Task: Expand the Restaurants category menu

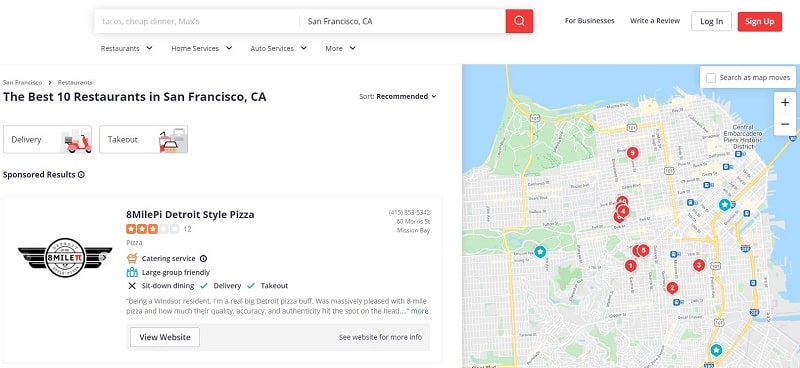Action: click(127, 48)
